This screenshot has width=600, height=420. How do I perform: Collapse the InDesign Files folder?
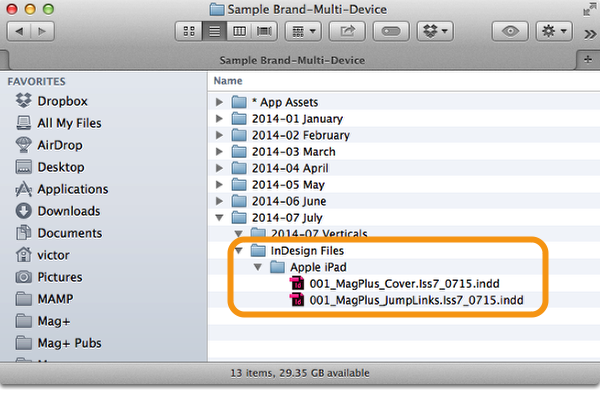239,251
